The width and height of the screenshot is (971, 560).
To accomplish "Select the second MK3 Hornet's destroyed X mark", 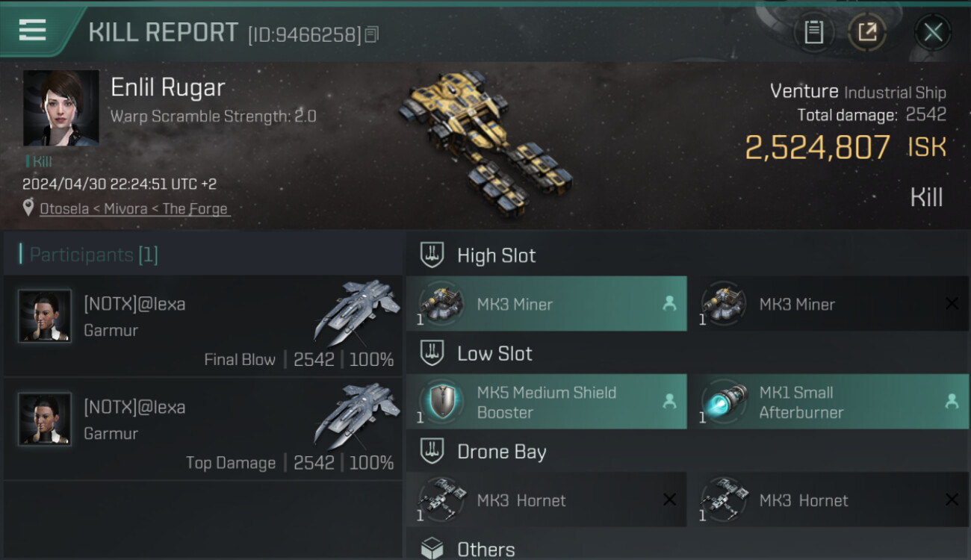I will [952, 500].
